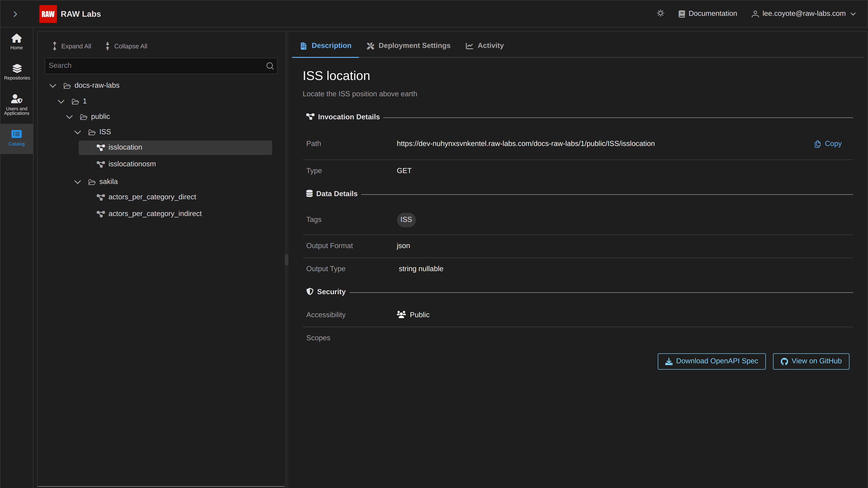
Task: Click the ISS folder icon in the tree
Action: coord(92,132)
